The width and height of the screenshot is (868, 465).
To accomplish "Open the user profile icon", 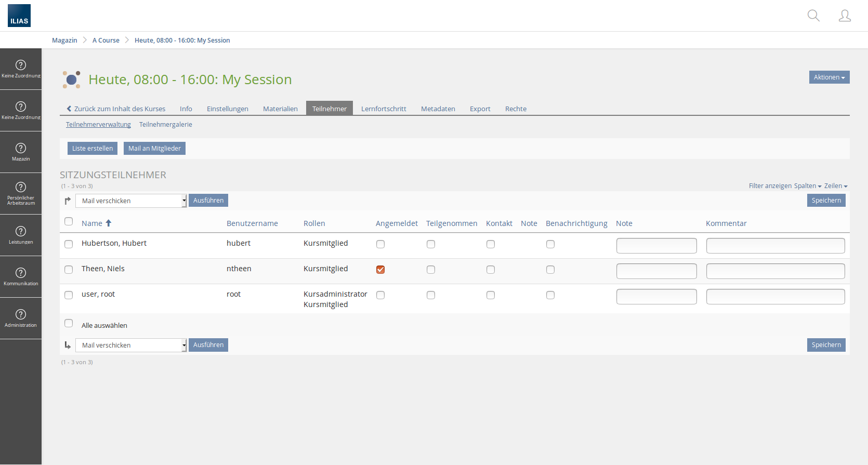I will (845, 16).
